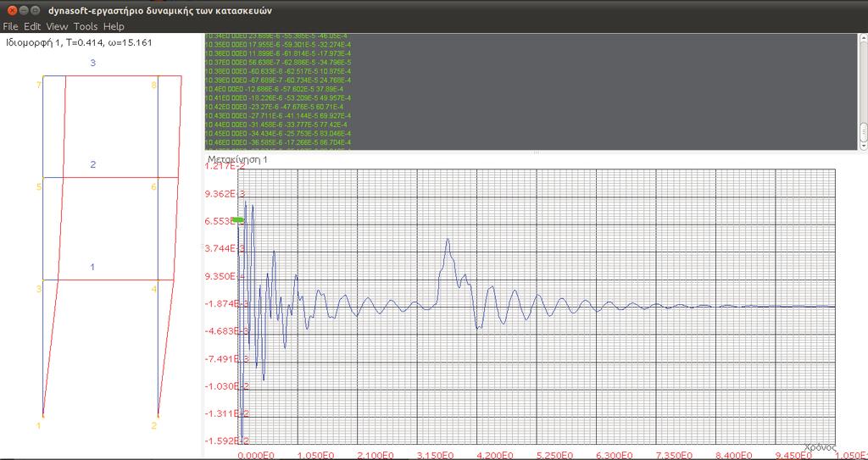
Task: Select output row starting with 10.43E0
Action: tap(278, 116)
